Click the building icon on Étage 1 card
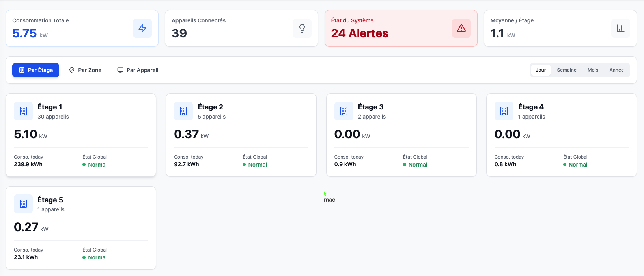The image size is (644, 276). tap(23, 111)
